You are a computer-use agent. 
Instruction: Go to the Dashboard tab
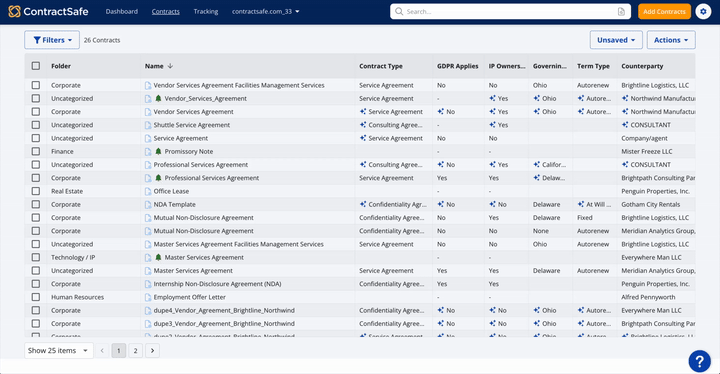[122, 11]
